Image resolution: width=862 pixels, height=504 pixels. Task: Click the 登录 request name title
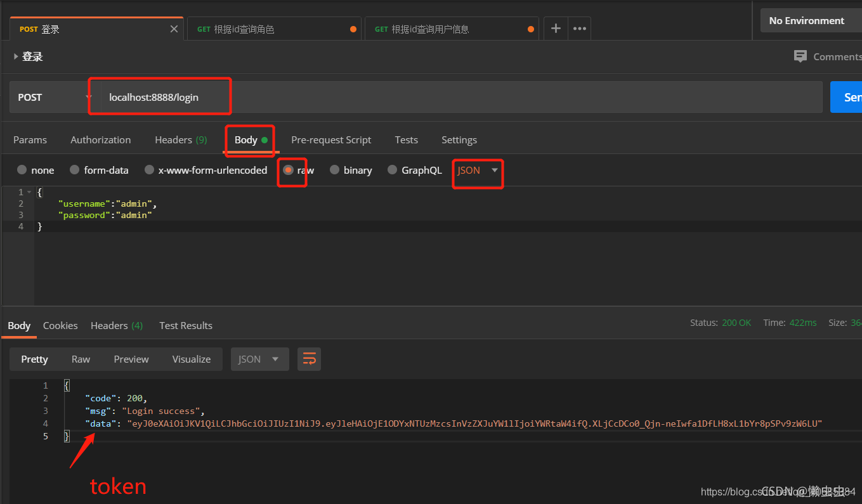(x=32, y=56)
